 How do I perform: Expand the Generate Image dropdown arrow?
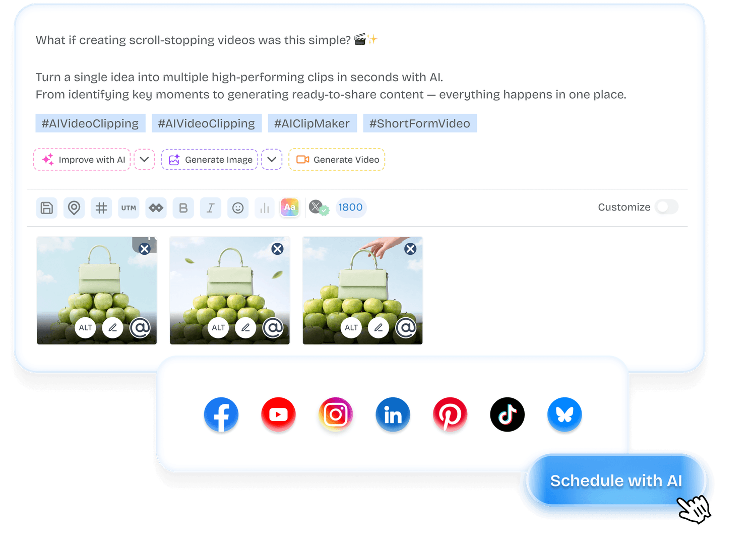[x=272, y=160]
